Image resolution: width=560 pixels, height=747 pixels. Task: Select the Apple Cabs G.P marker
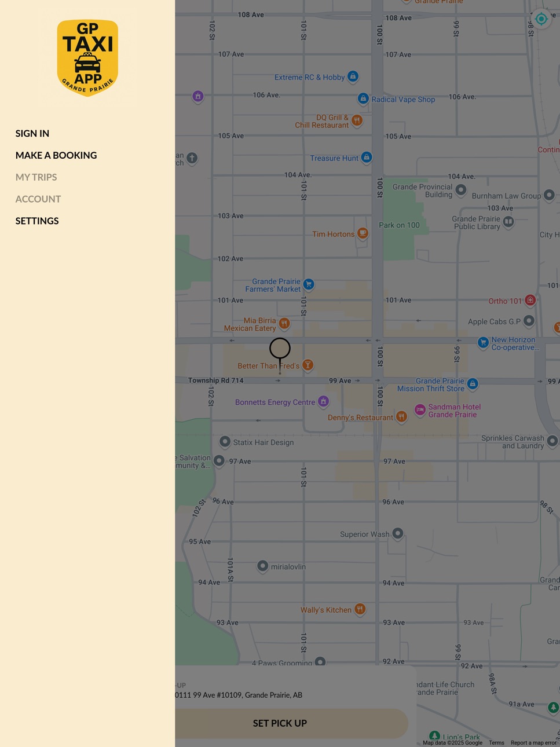(x=529, y=320)
